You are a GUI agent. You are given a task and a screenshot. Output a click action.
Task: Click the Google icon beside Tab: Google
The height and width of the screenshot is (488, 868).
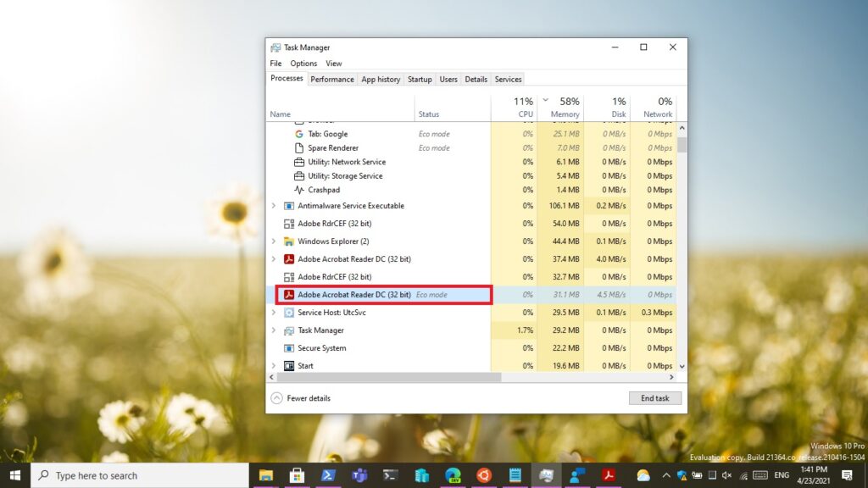pos(299,134)
